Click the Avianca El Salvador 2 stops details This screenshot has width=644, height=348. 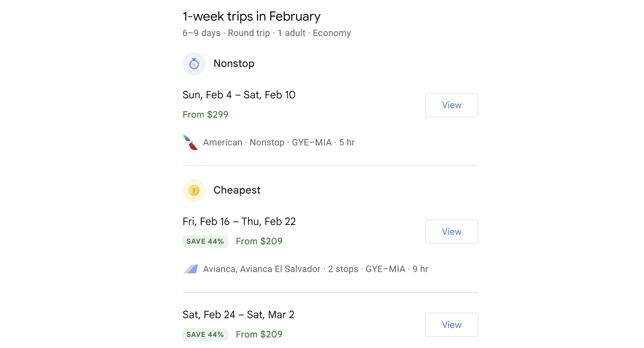[315, 269]
